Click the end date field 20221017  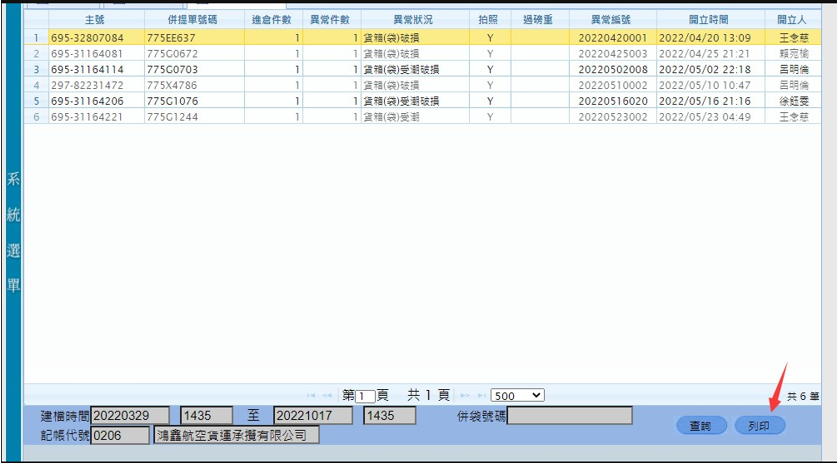click(314, 415)
